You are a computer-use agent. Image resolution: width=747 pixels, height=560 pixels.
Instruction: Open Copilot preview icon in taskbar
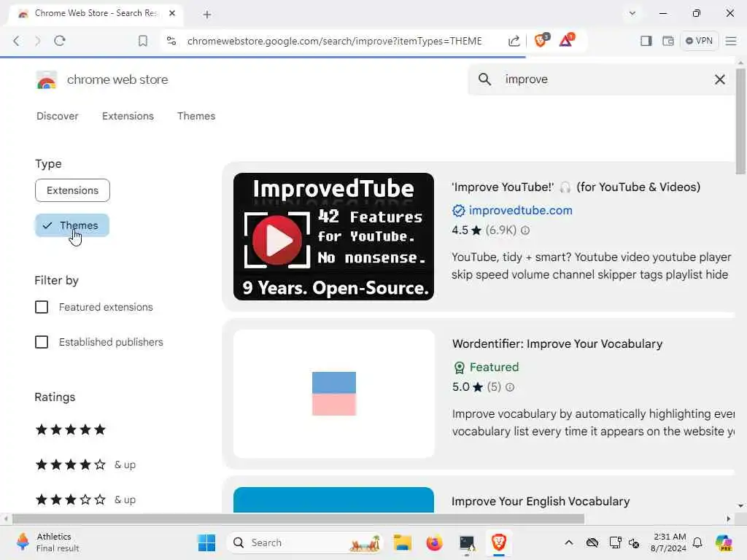click(724, 542)
